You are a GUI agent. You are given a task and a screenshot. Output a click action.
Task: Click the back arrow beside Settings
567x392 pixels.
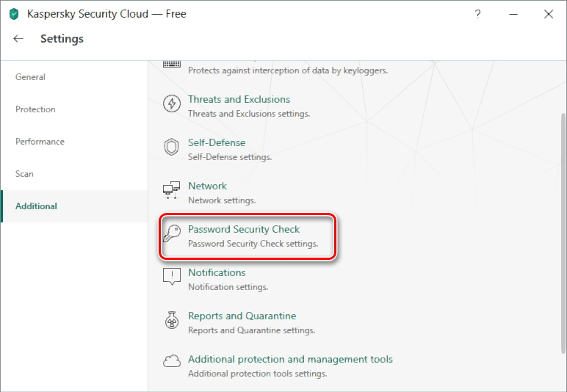pyautogui.click(x=18, y=39)
